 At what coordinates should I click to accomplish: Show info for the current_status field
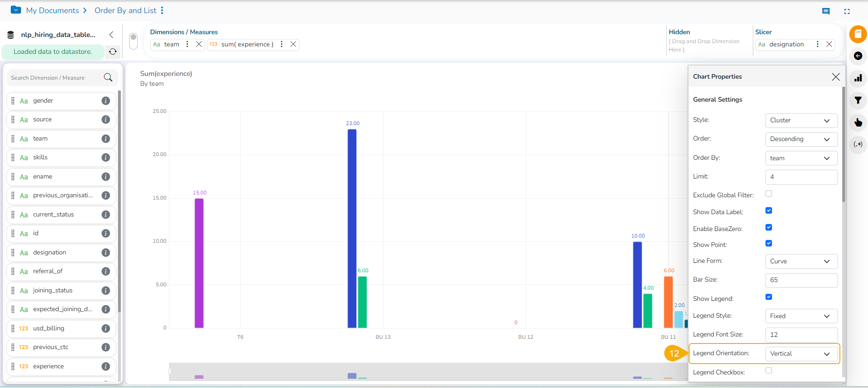(106, 215)
